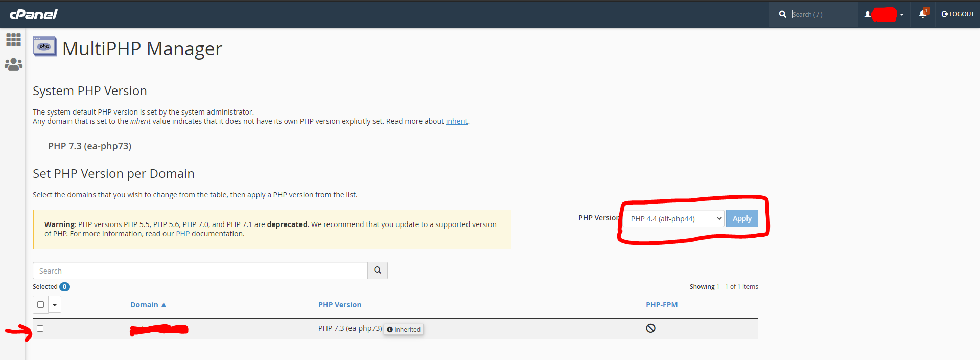
Task: Check the domain row checkbox
Action: pyautogui.click(x=40, y=328)
